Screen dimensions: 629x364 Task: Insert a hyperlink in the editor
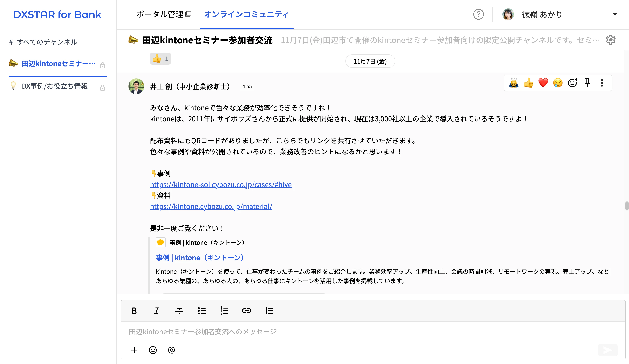point(247,311)
